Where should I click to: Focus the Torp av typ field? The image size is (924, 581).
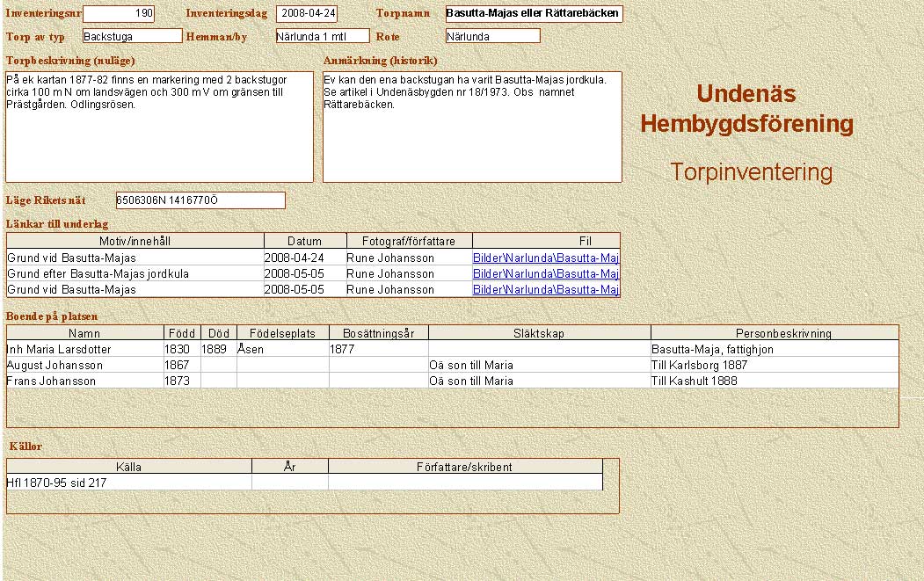click(132, 36)
